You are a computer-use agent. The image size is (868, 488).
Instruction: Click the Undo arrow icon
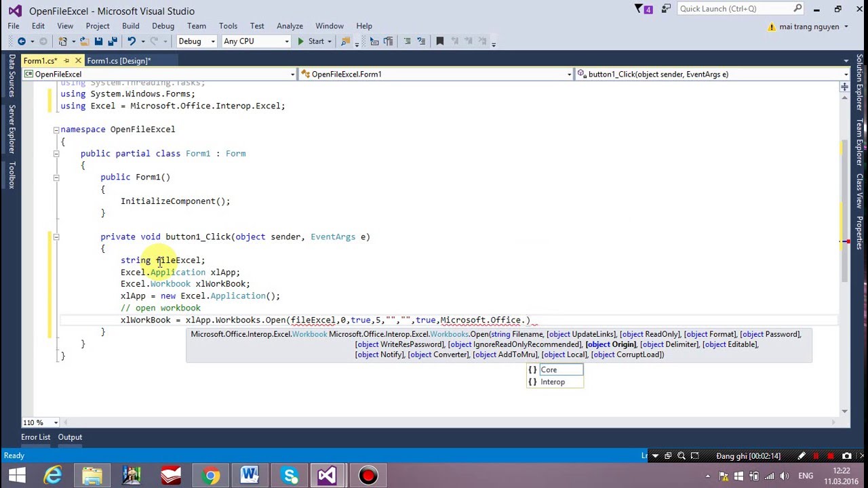132,41
